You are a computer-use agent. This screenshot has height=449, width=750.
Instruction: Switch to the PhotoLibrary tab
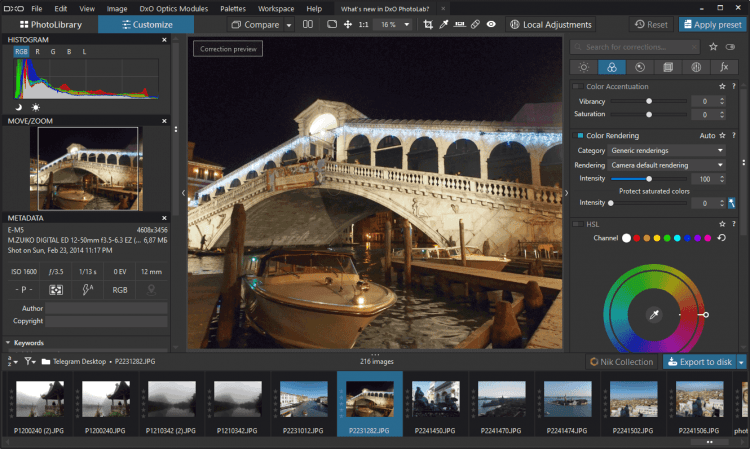pyautogui.click(x=49, y=24)
